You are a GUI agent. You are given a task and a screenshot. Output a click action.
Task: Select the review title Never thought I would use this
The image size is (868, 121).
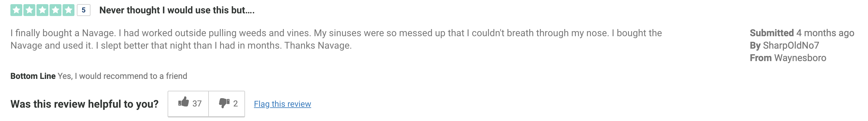pos(177,10)
